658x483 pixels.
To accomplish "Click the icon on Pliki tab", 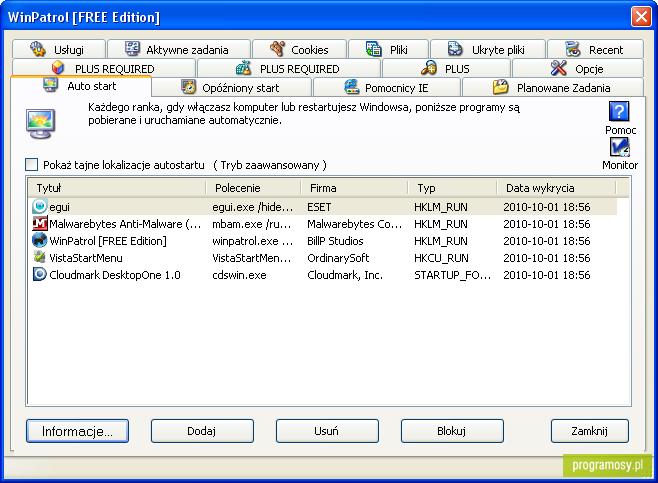I will pos(373,49).
